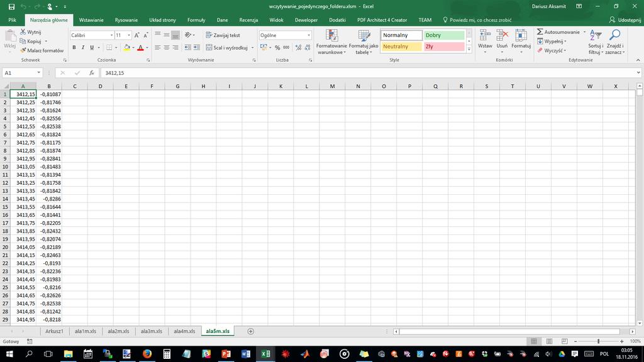Apply fill color with the paint bucket

[x=127, y=48]
